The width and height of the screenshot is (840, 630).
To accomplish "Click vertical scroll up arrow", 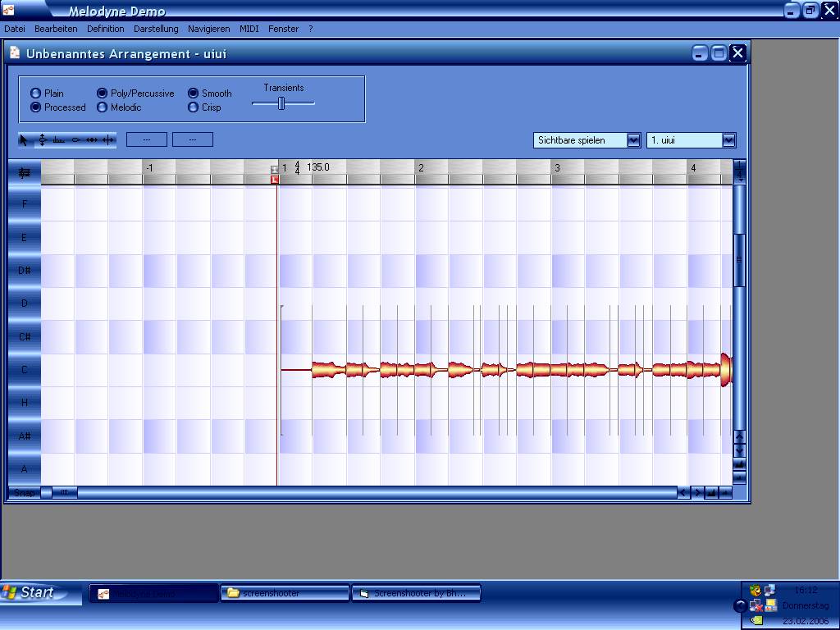I will pyautogui.click(x=739, y=437).
